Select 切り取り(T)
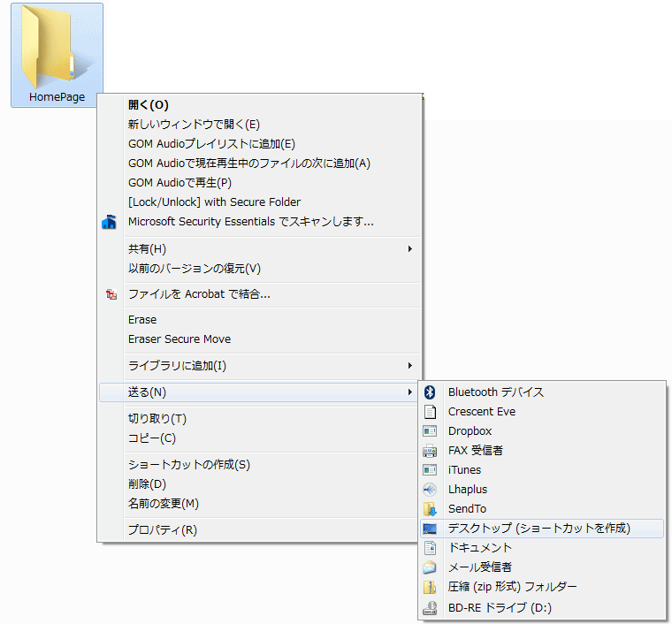Screen dimensions: 672x624 point(258,419)
